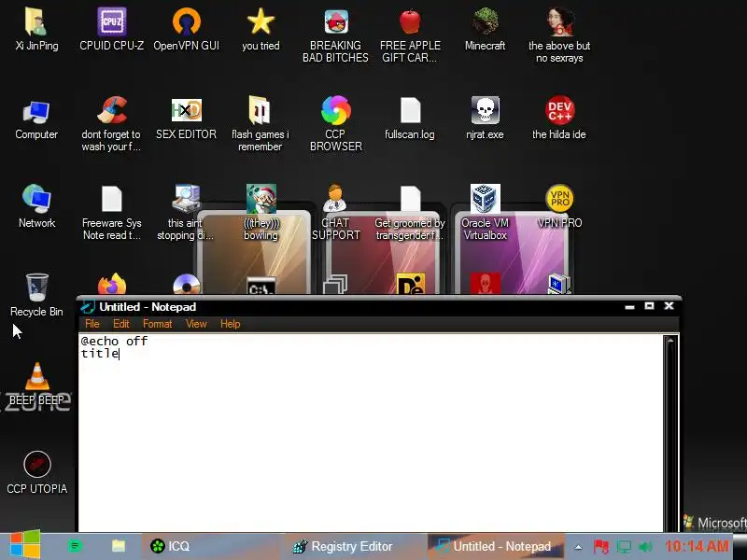Select the fullscan.log file

tap(410, 110)
